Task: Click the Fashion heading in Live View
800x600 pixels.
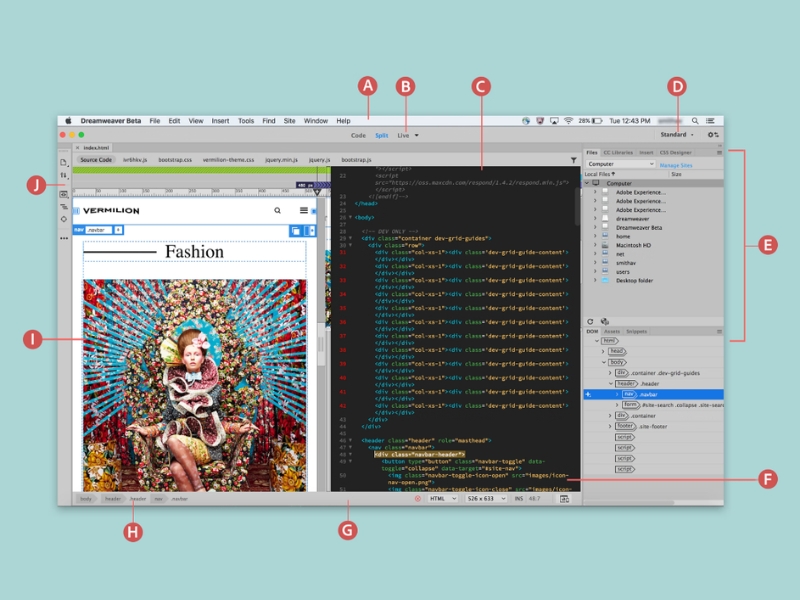Action: click(x=194, y=252)
